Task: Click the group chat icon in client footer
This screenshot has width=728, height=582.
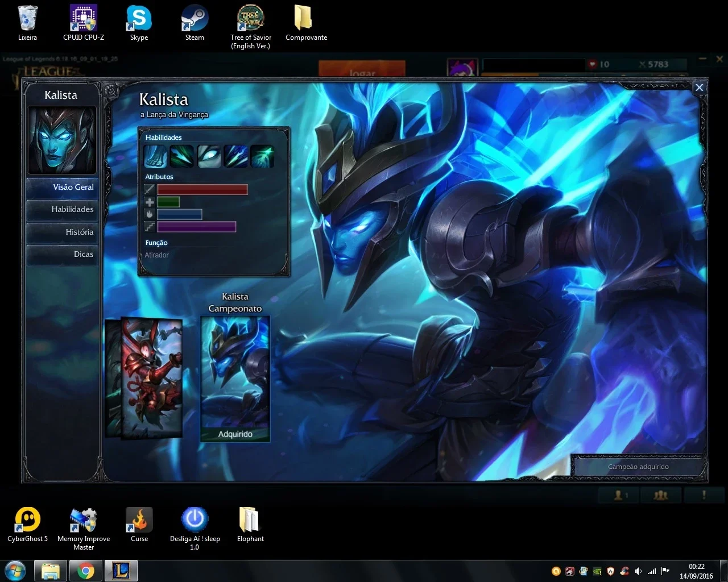Action: coord(661,495)
